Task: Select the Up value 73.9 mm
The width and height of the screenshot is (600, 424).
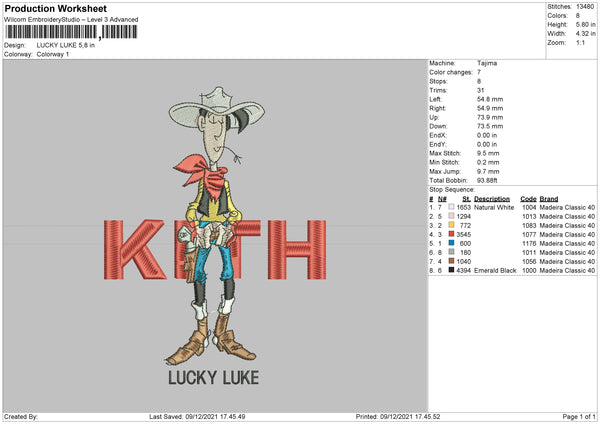Action: tap(490, 117)
